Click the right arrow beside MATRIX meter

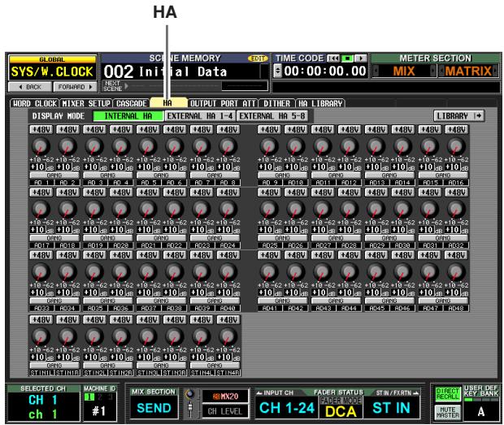coord(495,71)
